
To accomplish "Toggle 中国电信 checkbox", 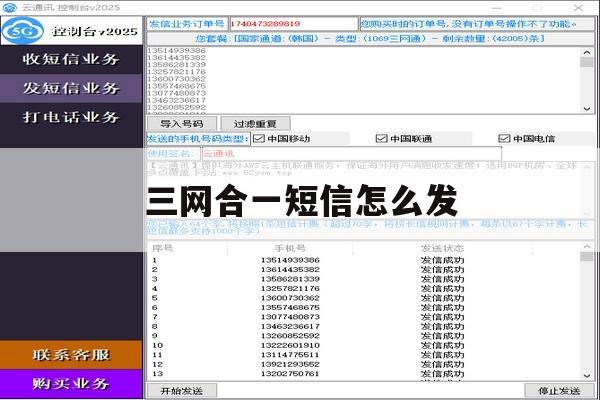I will coord(504,139).
